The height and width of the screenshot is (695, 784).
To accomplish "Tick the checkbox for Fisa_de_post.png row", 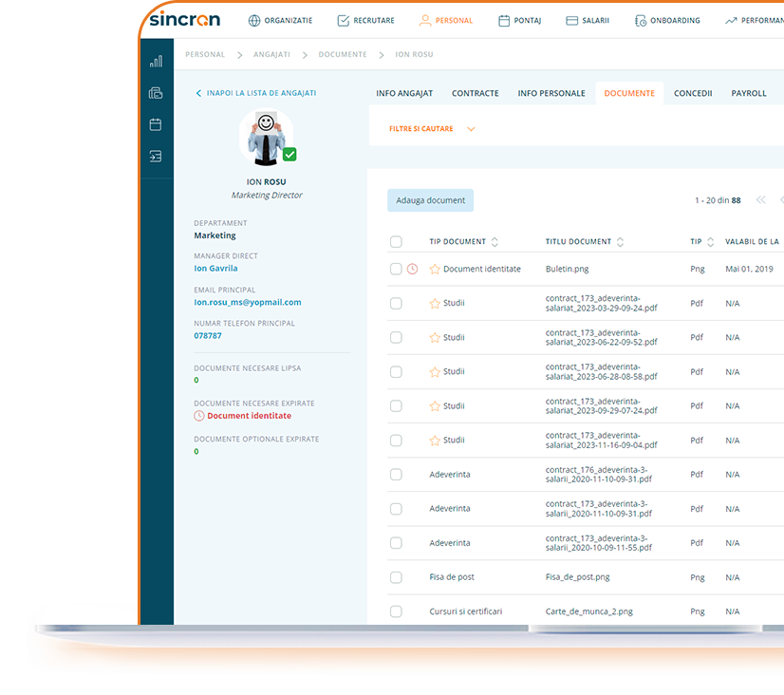I will click(x=396, y=576).
